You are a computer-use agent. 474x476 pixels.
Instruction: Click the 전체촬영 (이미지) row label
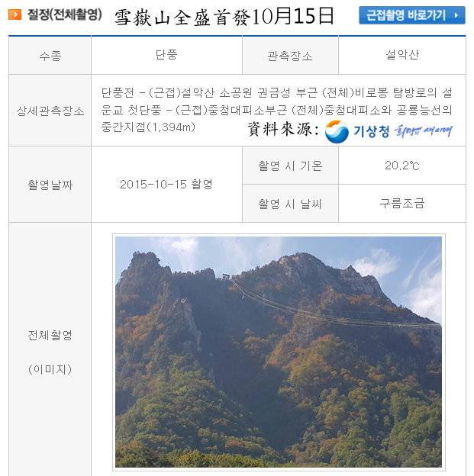coord(50,352)
